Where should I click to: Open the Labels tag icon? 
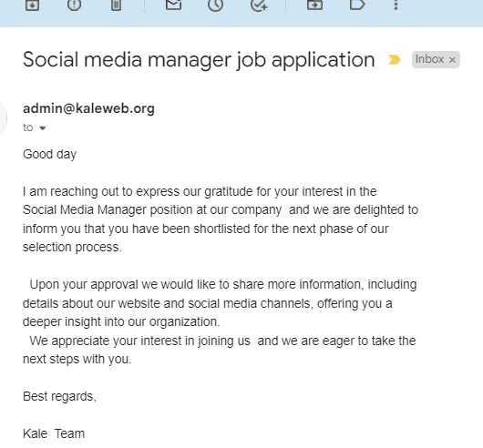coord(357,5)
